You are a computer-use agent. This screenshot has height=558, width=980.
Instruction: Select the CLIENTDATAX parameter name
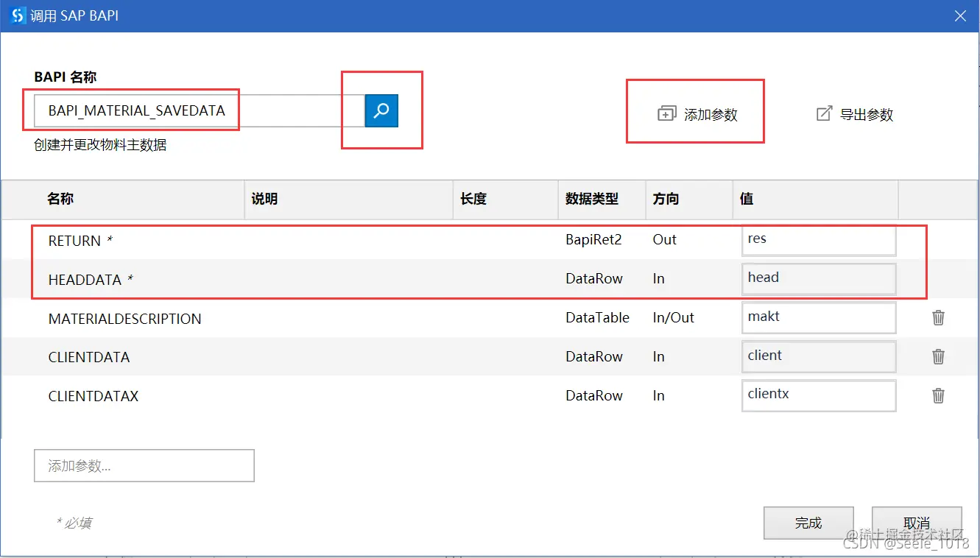[x=94, y=396]
